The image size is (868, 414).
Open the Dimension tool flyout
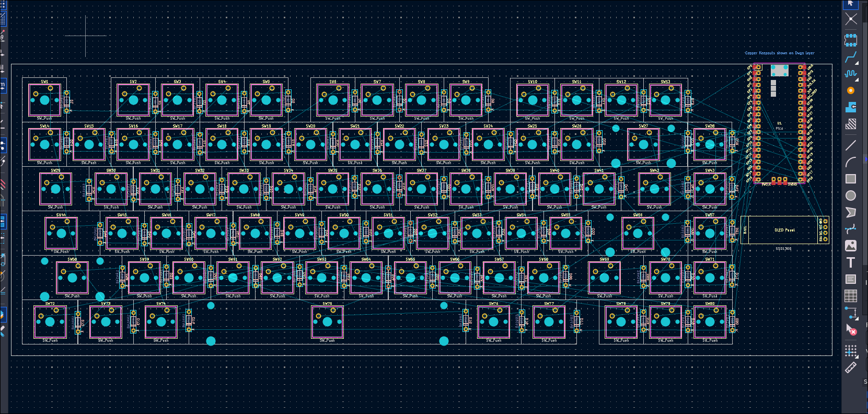click(x=857, y=317)
